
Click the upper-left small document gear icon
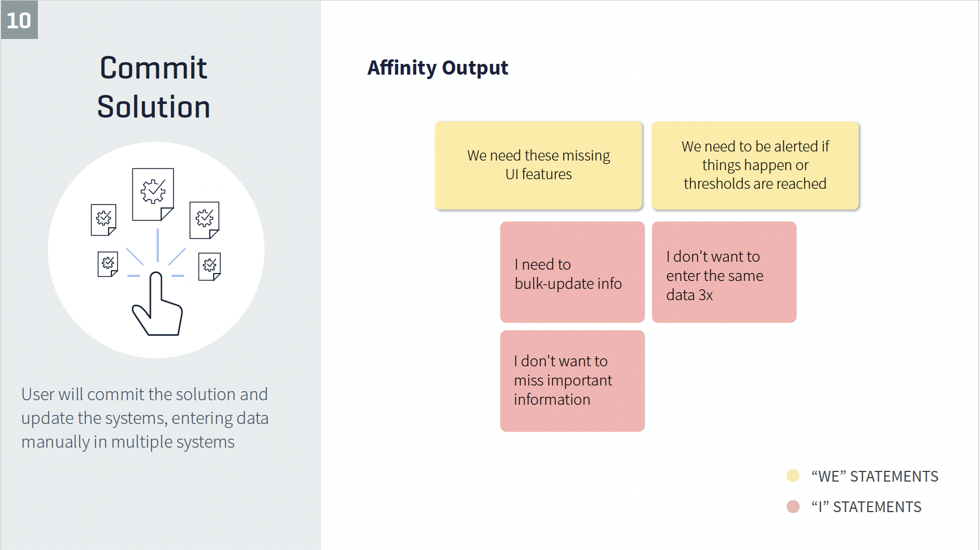click(103, 219)
